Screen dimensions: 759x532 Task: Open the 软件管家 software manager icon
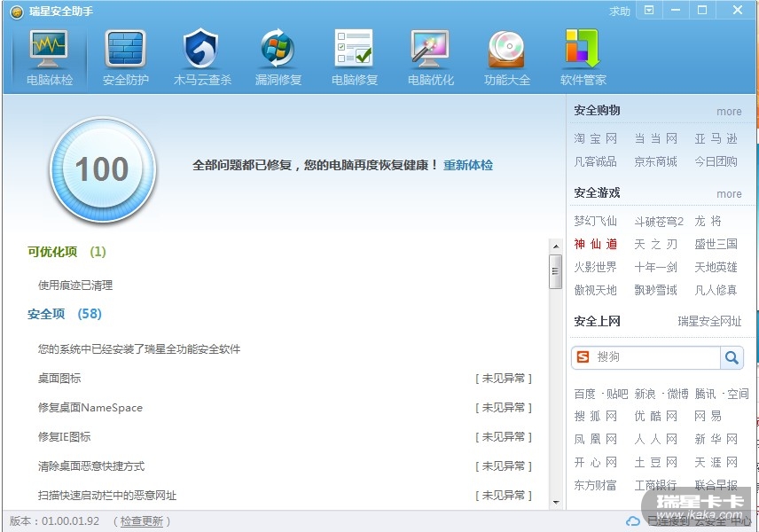[583, 57]
